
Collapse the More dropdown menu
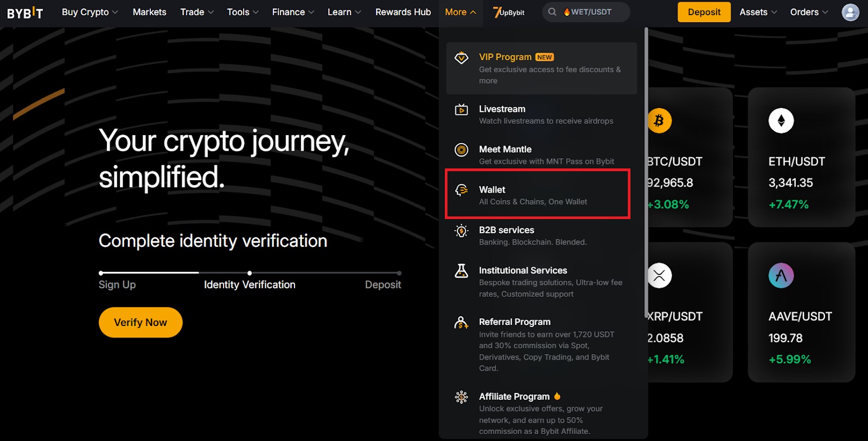pos(461,12)
